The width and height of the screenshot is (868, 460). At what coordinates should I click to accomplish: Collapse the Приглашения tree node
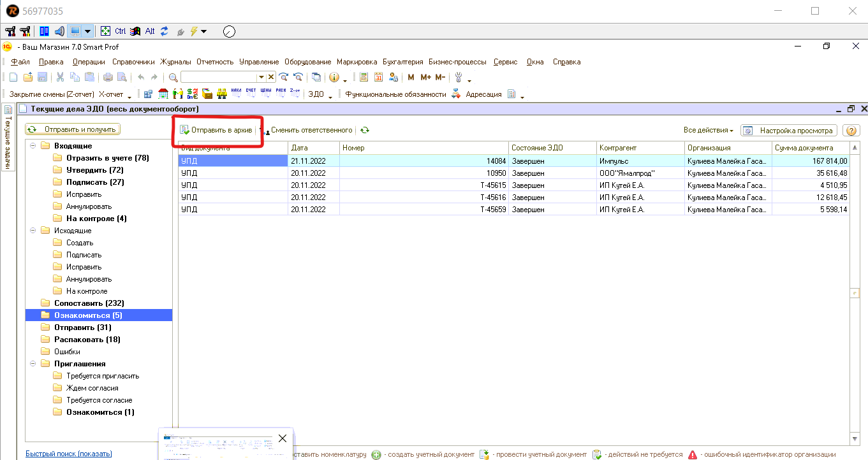tap(33, 364)
